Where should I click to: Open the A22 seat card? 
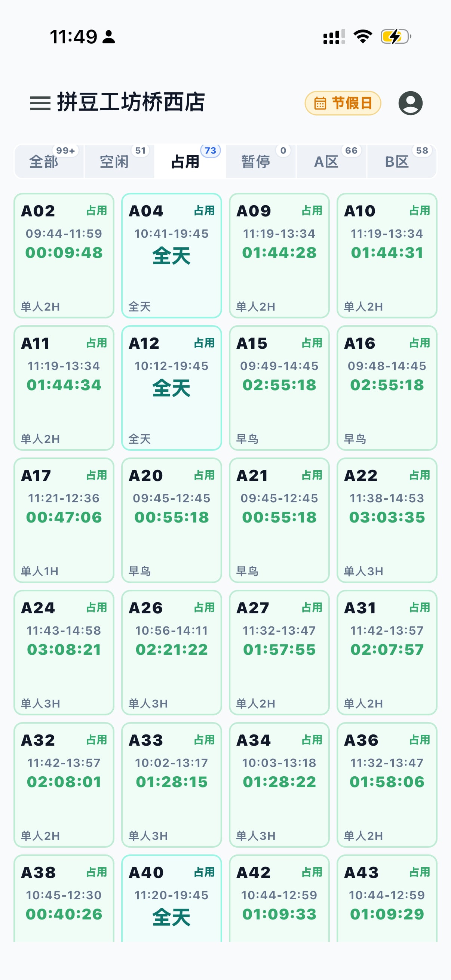pos(387,520)
